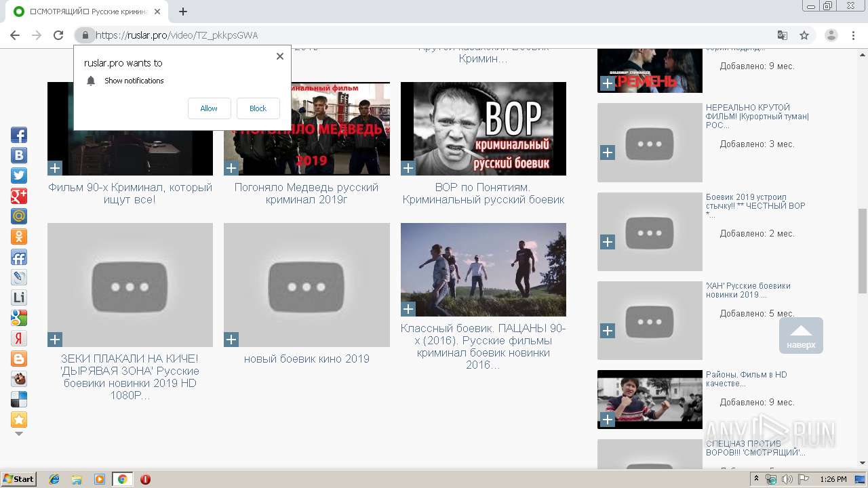Open Windows Explorer folder taskbar icon
Viewport: 868px width, 488px height.
(77, 479)
